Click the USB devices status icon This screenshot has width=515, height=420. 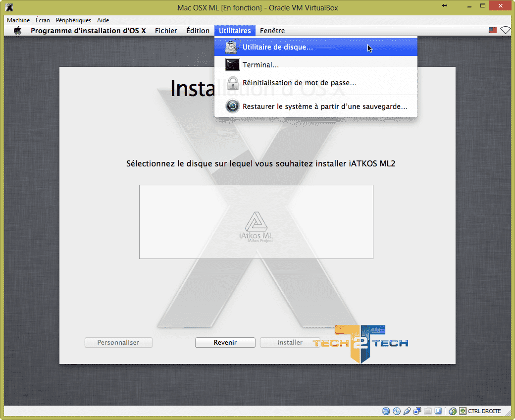(407, 411)
